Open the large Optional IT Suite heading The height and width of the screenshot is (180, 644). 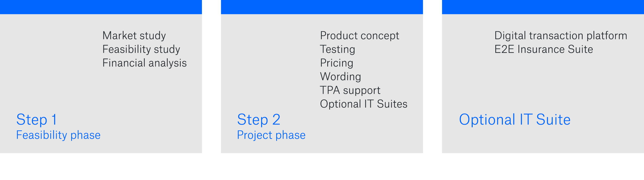515,119
